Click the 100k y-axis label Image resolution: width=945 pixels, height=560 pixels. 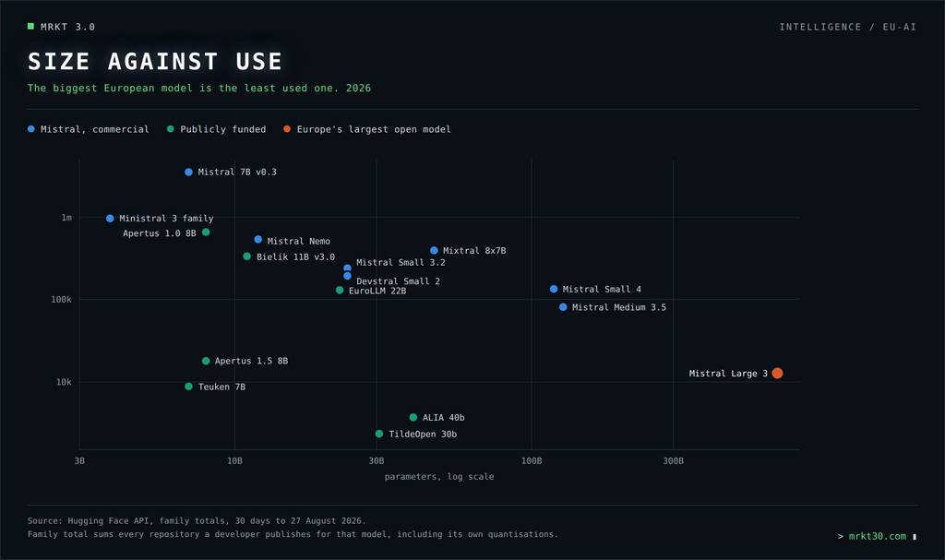(61, 300)
